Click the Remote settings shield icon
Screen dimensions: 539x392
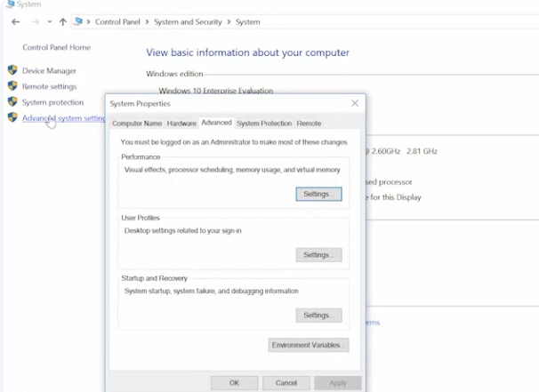pos(12,86)
